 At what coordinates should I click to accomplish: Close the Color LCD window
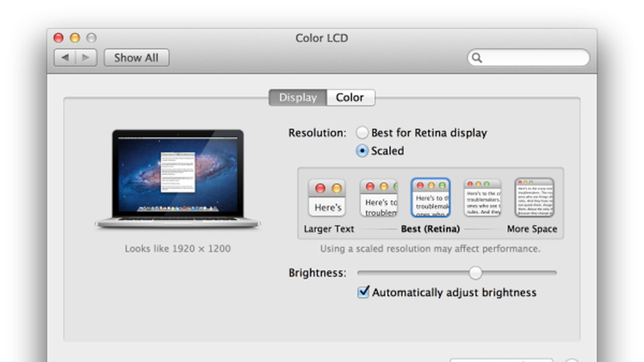[58, 38]
